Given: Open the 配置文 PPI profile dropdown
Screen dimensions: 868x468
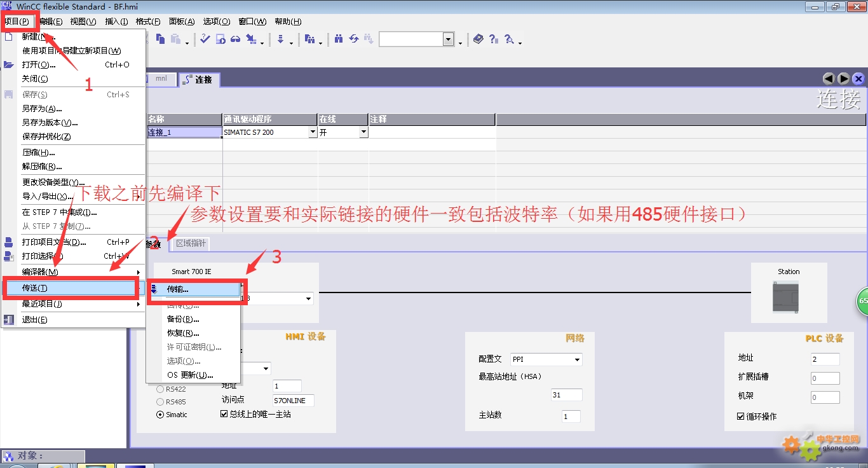Looking at the screenshot, I should coord(578,359).
